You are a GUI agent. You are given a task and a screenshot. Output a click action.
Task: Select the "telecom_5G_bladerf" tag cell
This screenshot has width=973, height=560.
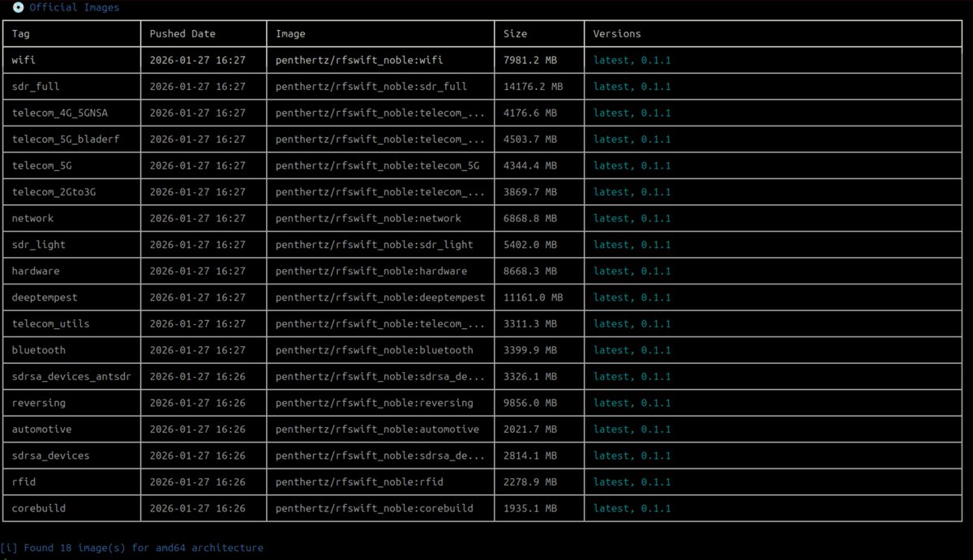tap(66, 139)
